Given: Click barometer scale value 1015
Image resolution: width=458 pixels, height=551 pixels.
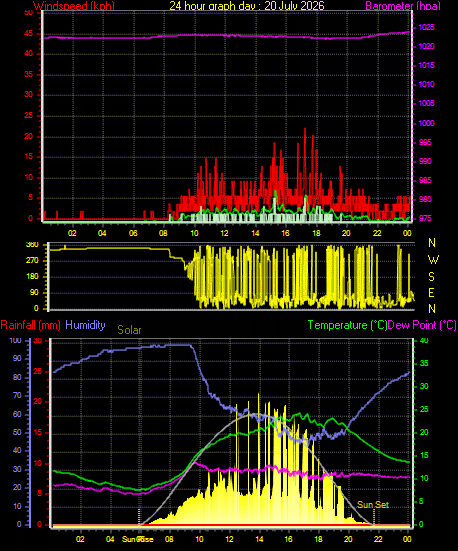Looking at the screenshot, I should click(426, 65).
